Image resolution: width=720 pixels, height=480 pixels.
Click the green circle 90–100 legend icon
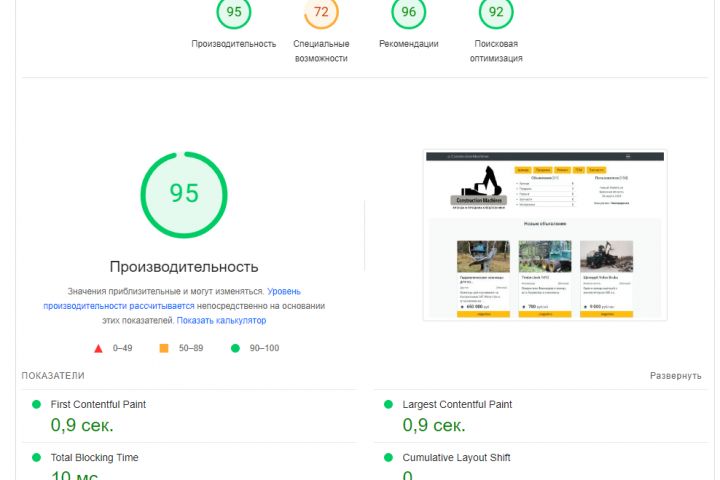235,348
